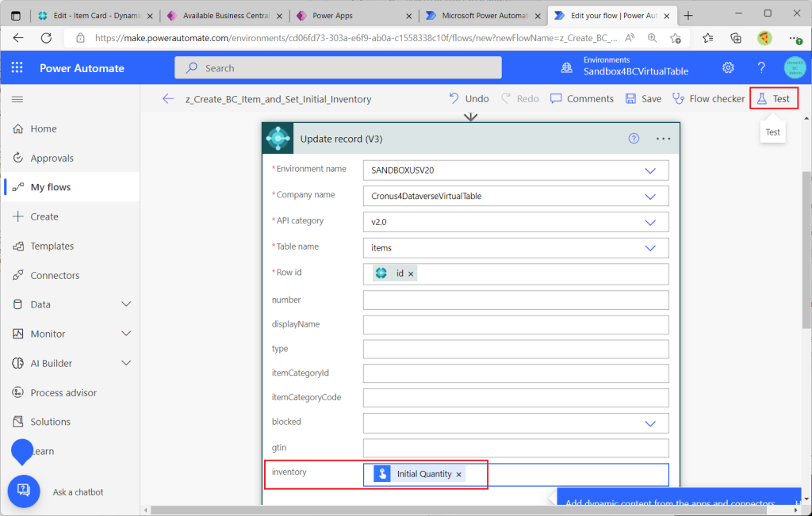The width and height of the screenshot is (812, 516).
Task: Click Redo in the flow toolbar
Action: tap(520, 98)
